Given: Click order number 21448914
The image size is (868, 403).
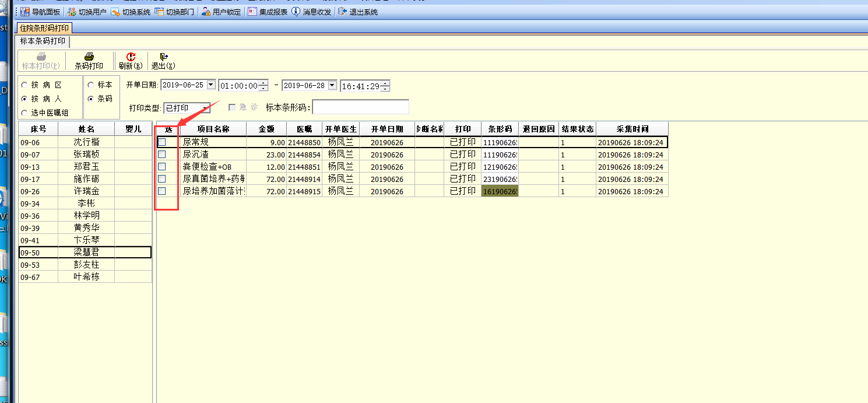Looking at the screenshot, I should click(304, 178).
